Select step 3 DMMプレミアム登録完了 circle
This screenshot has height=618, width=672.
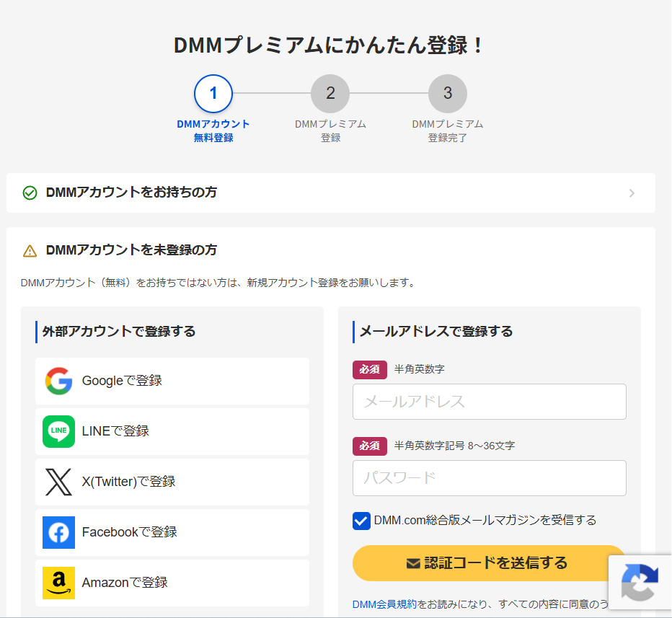pyautogui.click(x=448, y=94)
